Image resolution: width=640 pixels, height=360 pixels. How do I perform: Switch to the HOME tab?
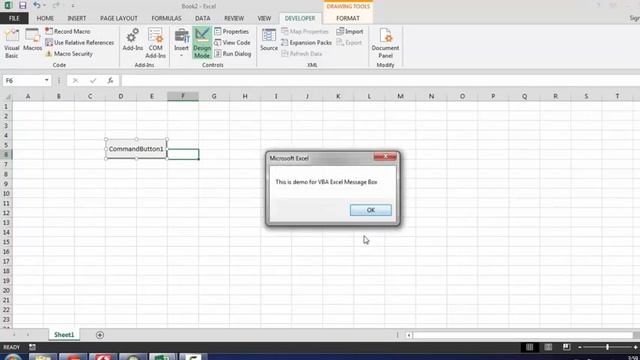(45, 18)
